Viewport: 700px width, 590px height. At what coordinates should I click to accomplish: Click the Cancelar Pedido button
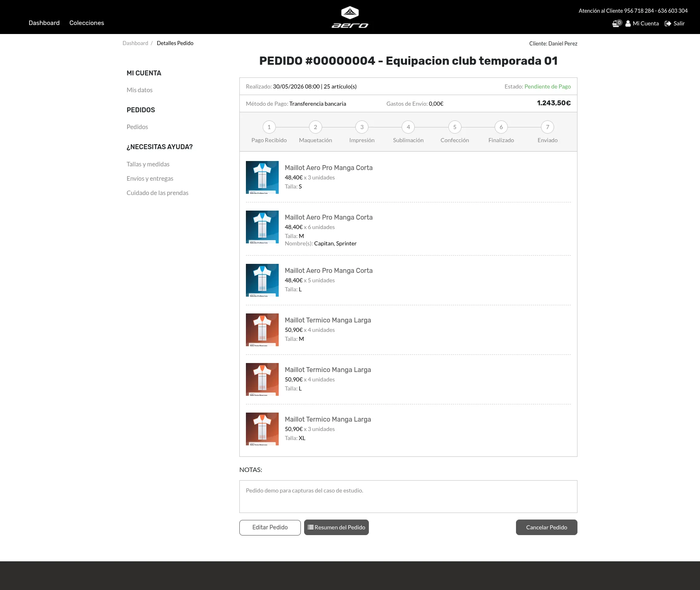tap(547, 527)
